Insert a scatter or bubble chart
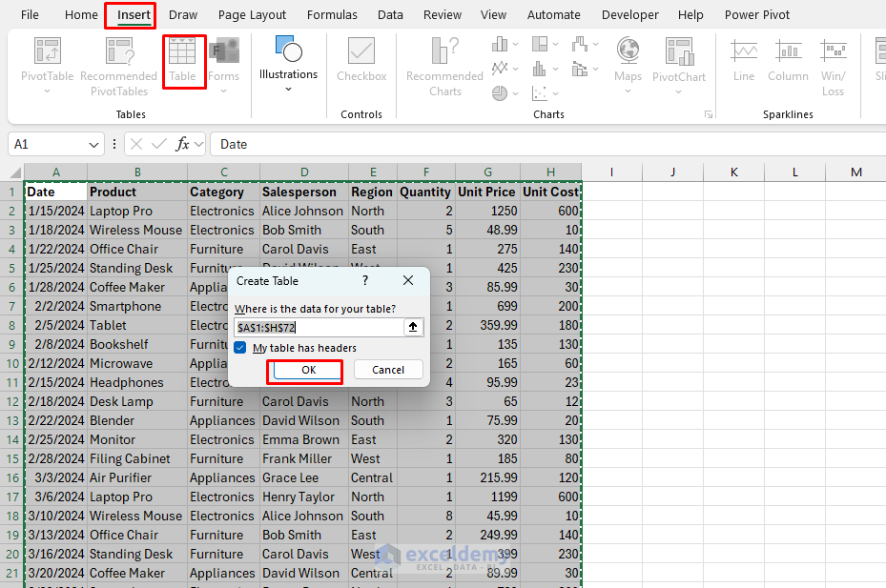 point(540,92)
